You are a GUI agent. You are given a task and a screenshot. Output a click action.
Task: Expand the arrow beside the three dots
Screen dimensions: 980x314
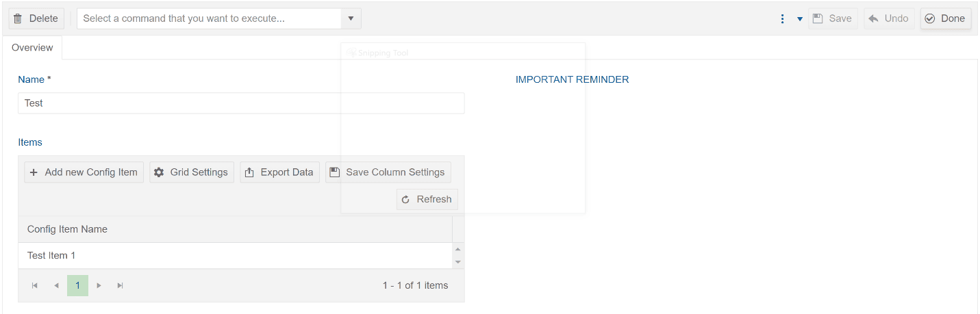tap(799, 19)
